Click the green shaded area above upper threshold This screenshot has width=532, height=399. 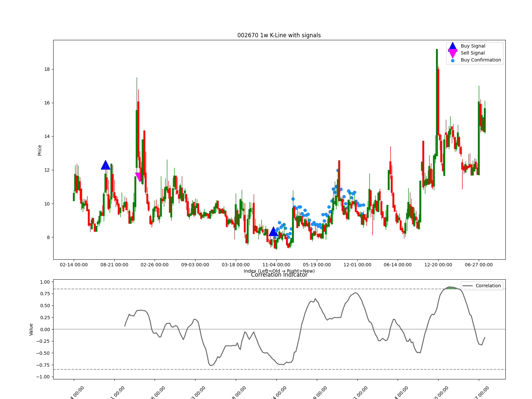451,288
